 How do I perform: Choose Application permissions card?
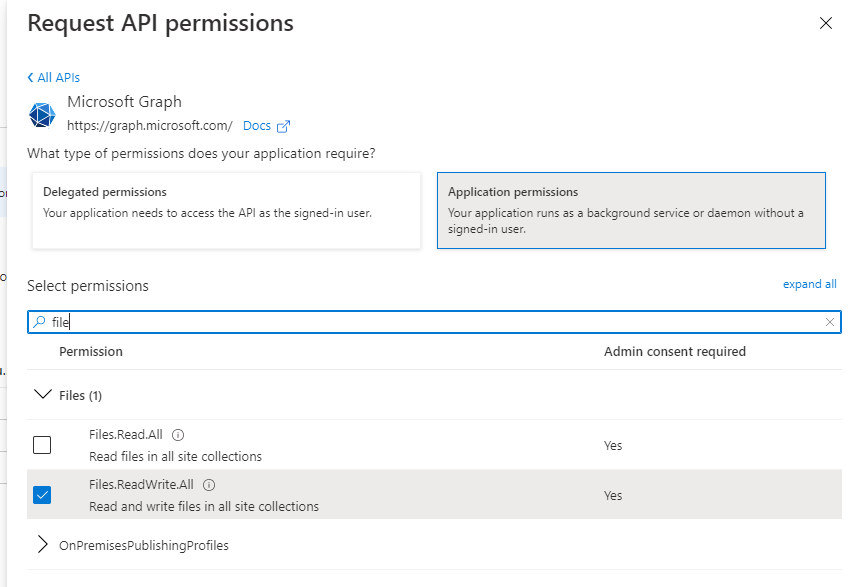[631, 210]
